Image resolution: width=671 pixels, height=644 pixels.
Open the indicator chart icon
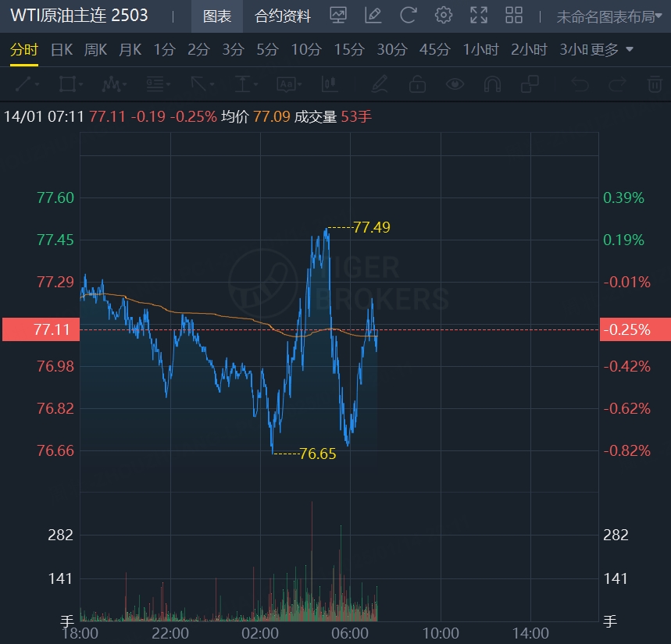[x=338, y=15]
